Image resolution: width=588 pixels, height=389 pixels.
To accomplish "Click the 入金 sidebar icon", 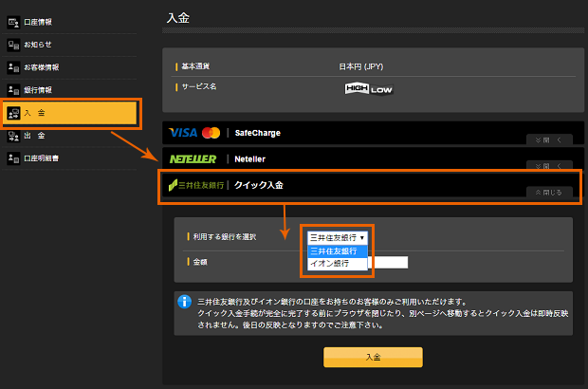I will [x=13, y=113].
